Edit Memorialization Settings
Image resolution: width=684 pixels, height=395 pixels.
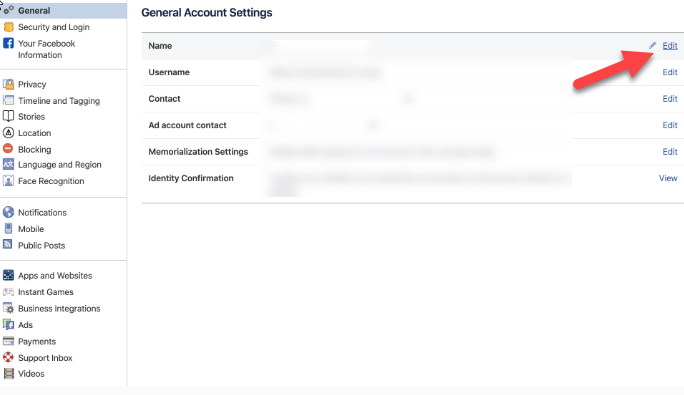(670, 151)
